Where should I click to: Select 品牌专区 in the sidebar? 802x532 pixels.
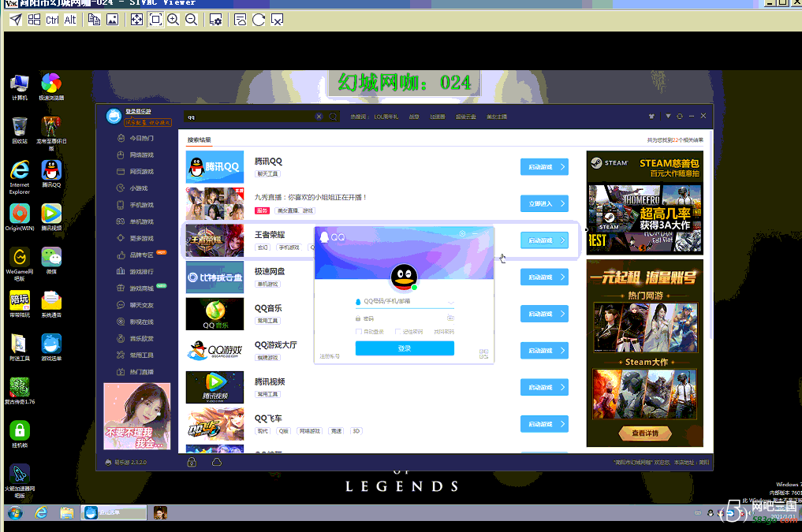136,255
